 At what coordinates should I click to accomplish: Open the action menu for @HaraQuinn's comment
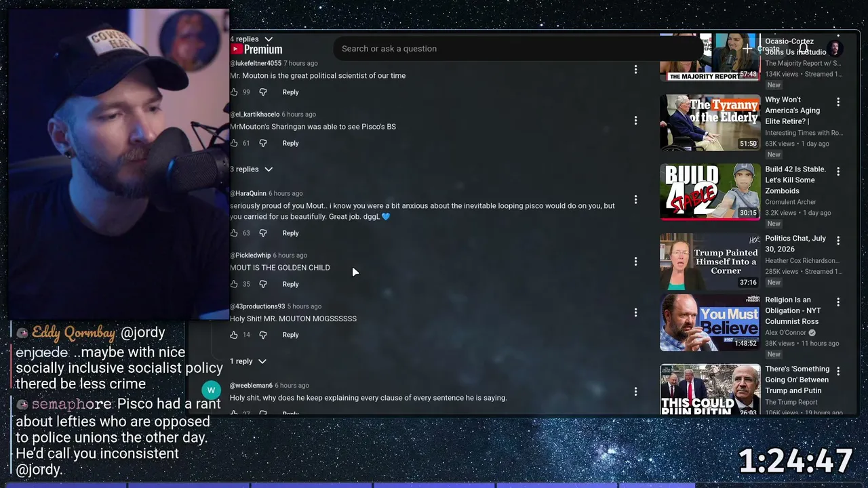(635, 199)
